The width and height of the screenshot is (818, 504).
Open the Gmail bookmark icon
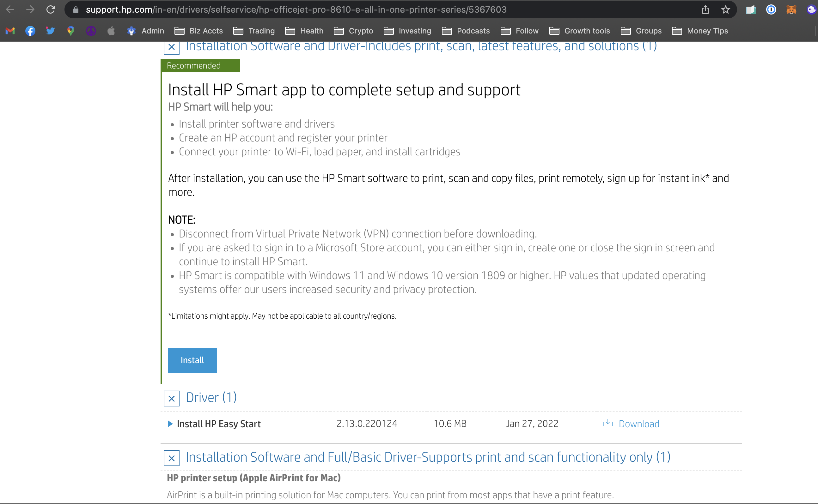pos(10,31)
